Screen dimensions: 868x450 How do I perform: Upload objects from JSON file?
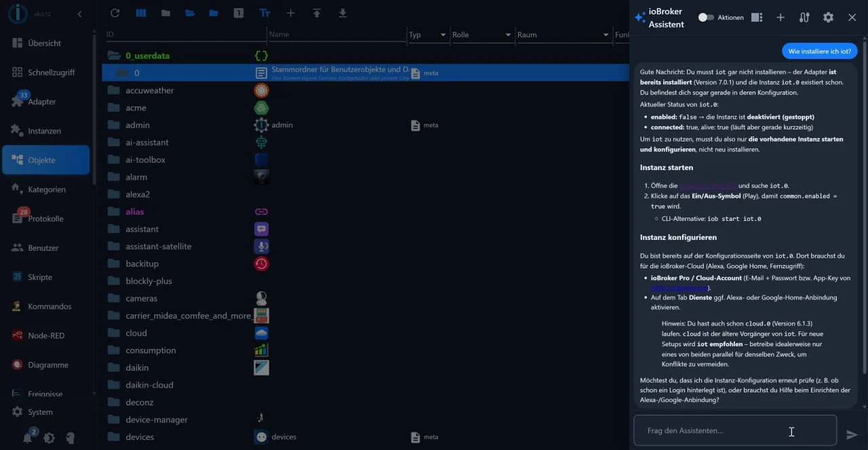[x=317, y=13]
